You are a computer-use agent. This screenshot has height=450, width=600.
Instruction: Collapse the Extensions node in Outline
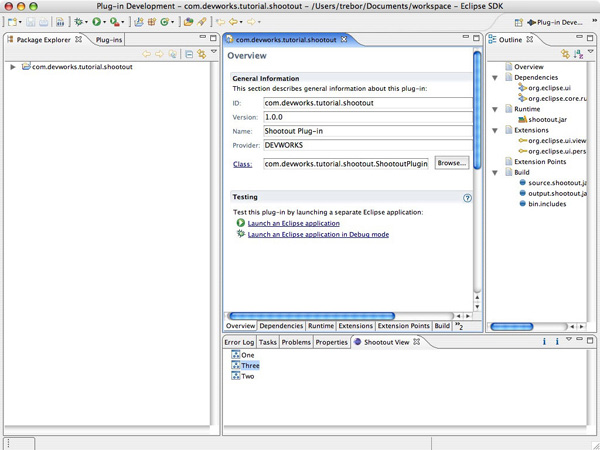(495, 130)
